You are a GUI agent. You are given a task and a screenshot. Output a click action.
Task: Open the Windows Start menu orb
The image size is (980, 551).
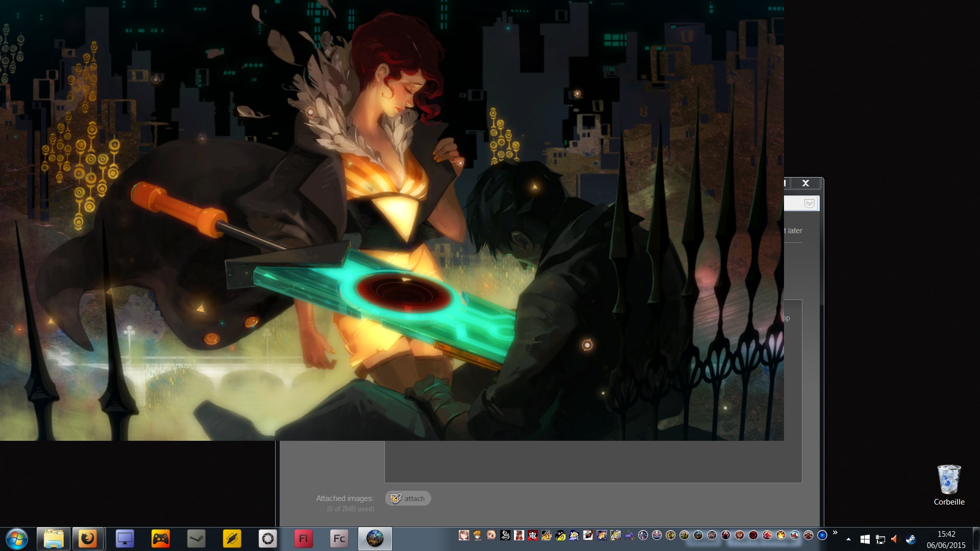coord(16,539)
